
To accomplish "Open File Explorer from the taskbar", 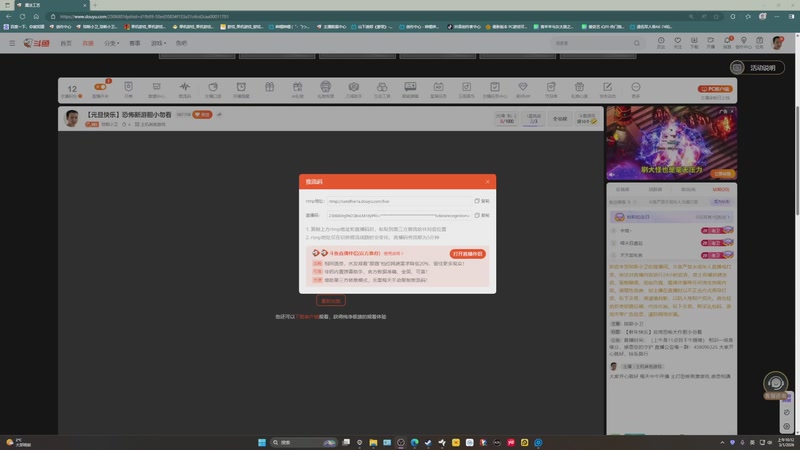I will point(373,442).
